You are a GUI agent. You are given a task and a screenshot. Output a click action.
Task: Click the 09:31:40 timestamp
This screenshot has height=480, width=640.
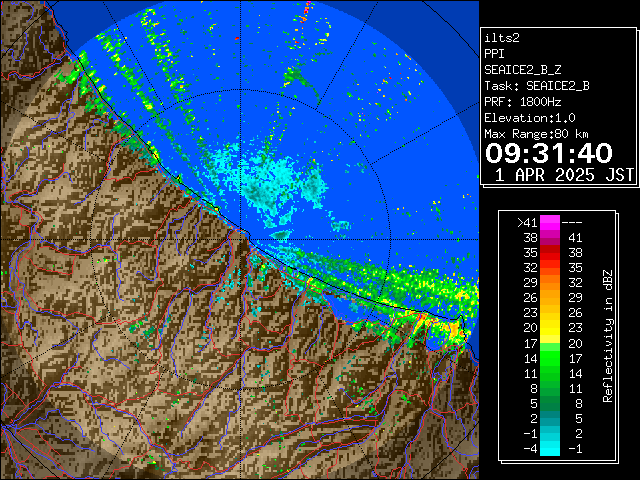[x=549, y=153]
